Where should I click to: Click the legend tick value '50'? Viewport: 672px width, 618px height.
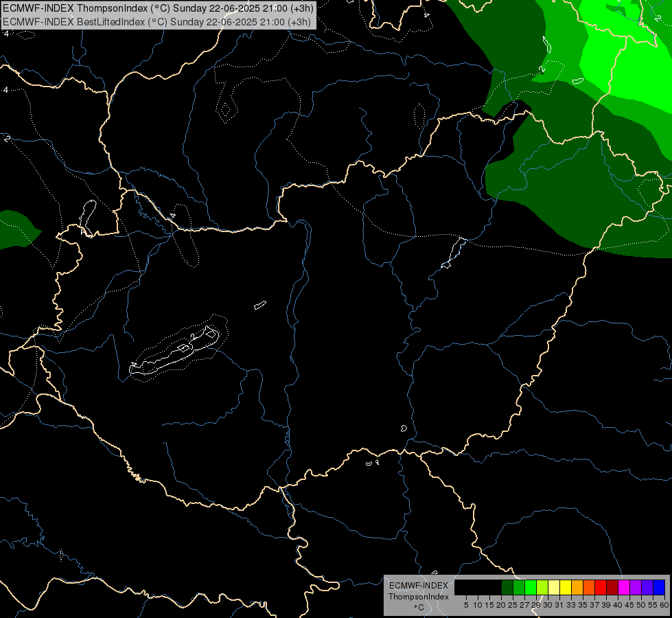pyautogui.click(x=640, y=605)
